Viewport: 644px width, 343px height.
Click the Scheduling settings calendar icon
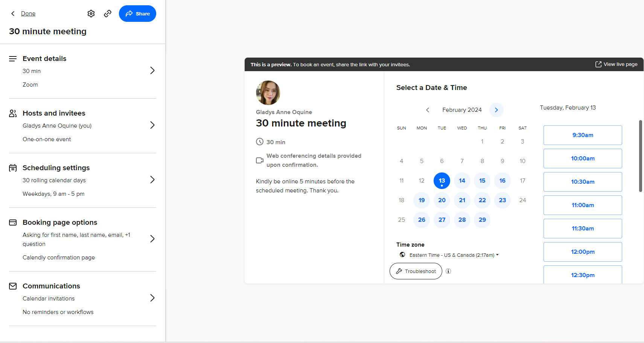click(x=13, y=168)
